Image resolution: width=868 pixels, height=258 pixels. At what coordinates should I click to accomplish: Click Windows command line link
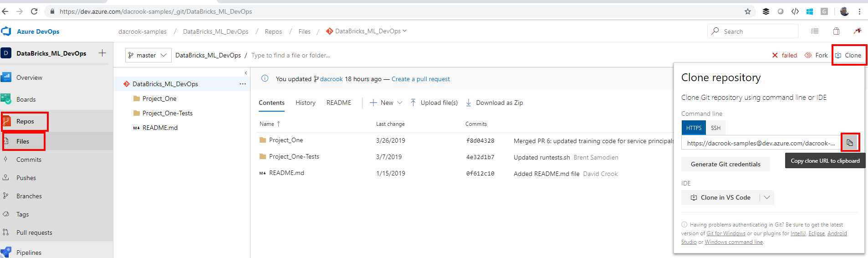(x=734, y=242)
